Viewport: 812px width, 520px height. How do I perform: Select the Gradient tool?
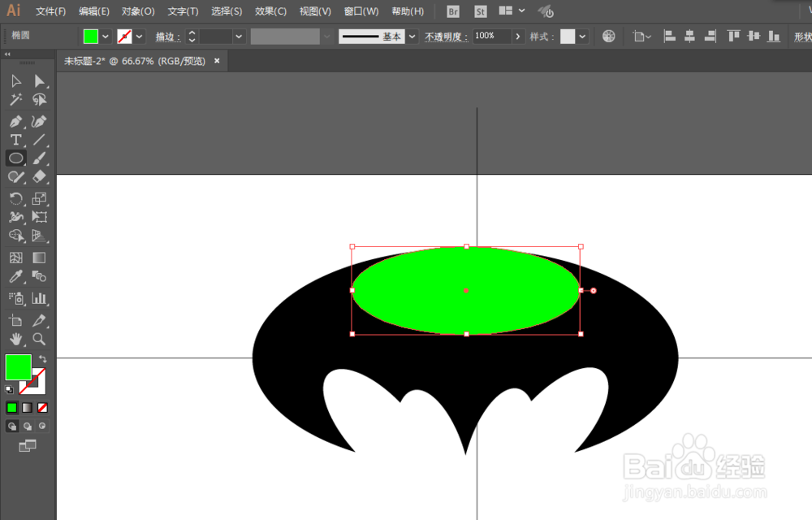click(x=37, y=257)
